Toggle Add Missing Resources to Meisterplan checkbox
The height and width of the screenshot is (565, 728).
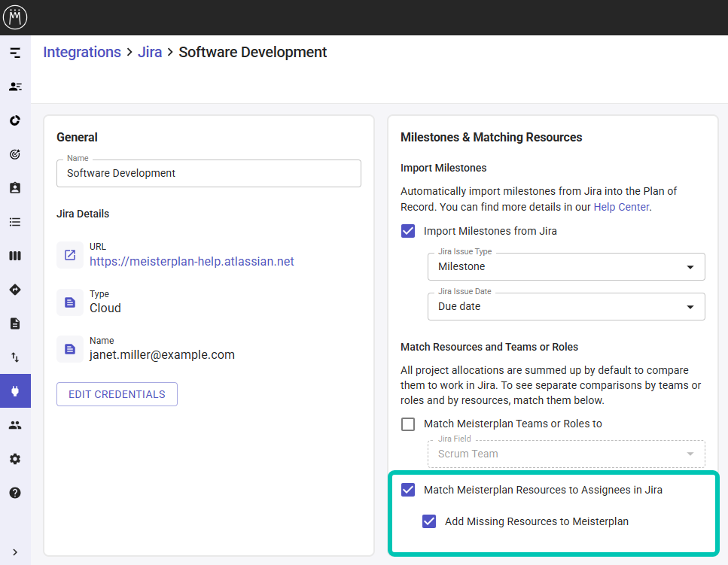[429, 521]
